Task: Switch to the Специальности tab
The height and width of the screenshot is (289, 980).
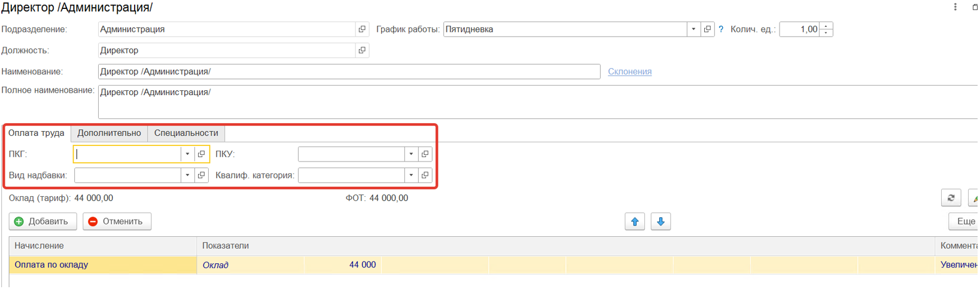Action: coord(186,133)
